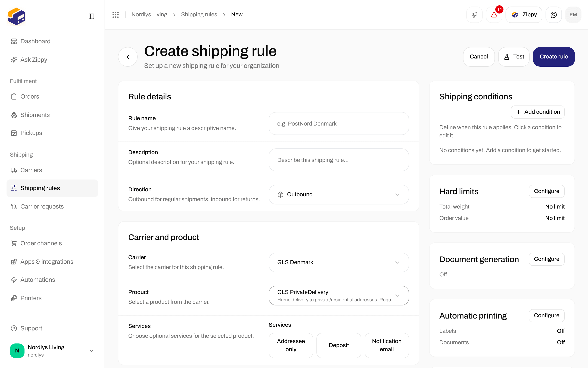Open Dashboard in the sidebar
The height and width of the screenshot is (368, 588).
coord(52,41)
